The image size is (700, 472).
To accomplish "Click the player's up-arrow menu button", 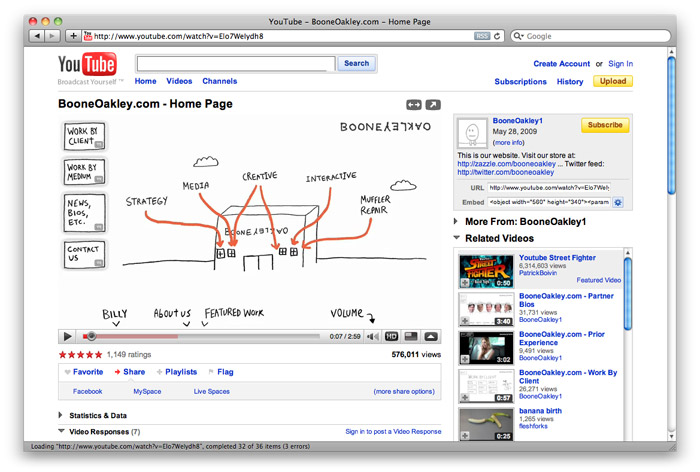I will coord(431,336).
